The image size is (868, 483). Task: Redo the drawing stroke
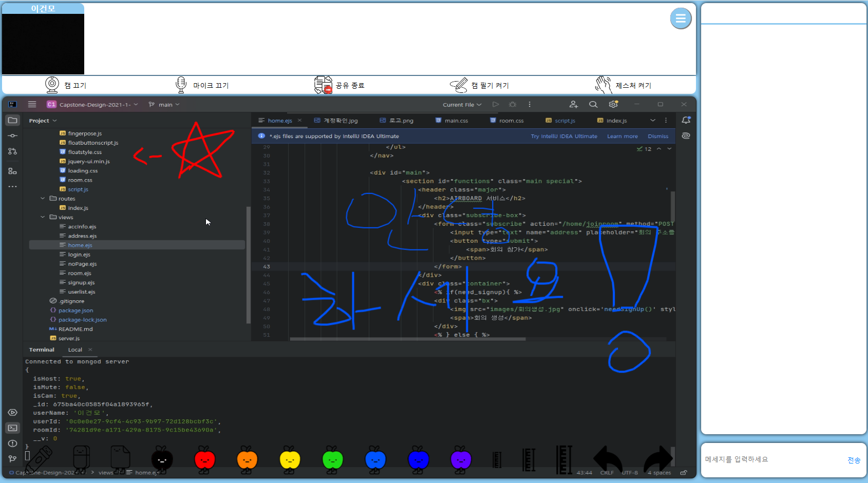point(658,458)
